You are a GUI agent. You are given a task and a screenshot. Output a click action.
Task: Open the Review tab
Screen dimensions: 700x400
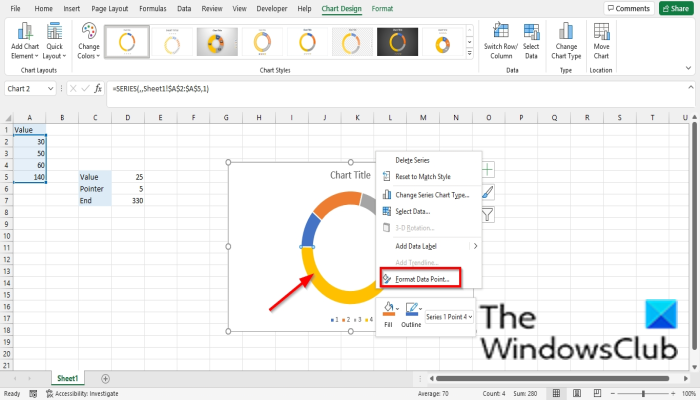212,8
